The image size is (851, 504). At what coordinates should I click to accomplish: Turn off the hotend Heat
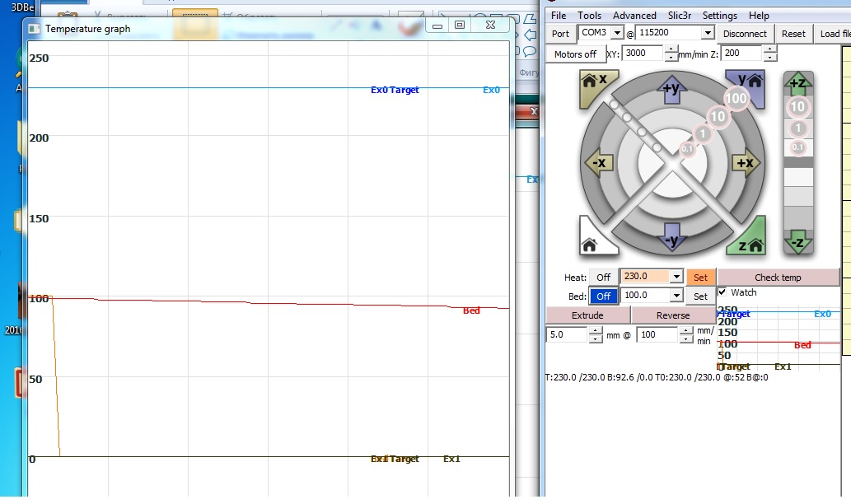tap(603, 278)
